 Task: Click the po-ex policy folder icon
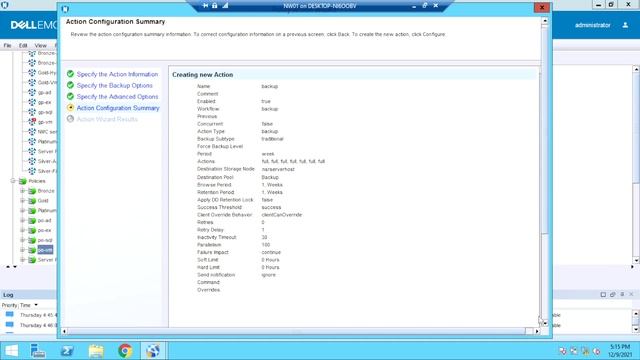pyautogui.click(x=32, y=230)
